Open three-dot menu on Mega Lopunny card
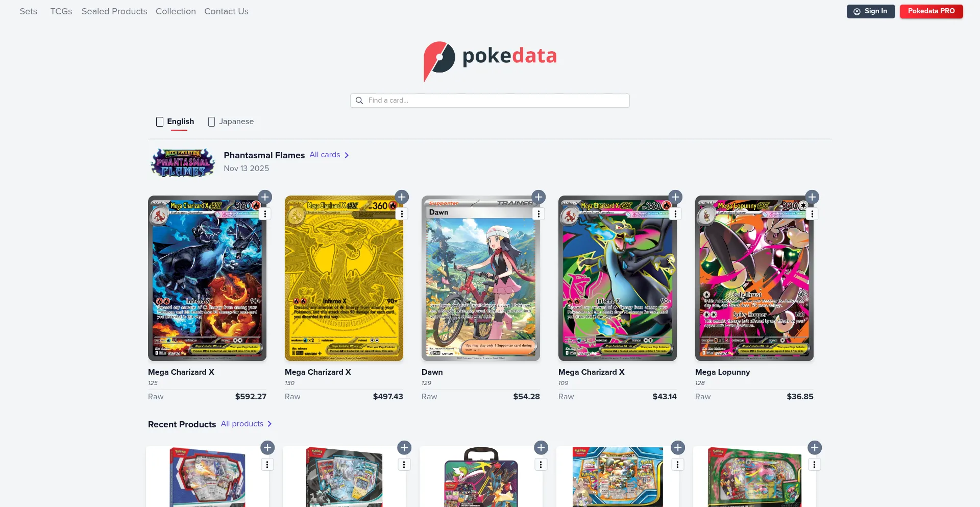Viewport: 980px width, 507px height. (812, 214)
